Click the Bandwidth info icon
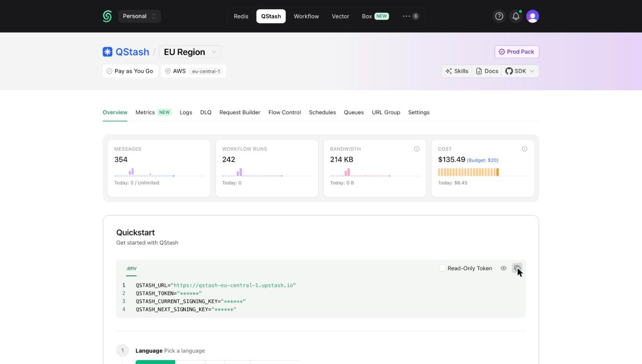The height and width of the screenshot is (364, 642). tap(416, 149)
